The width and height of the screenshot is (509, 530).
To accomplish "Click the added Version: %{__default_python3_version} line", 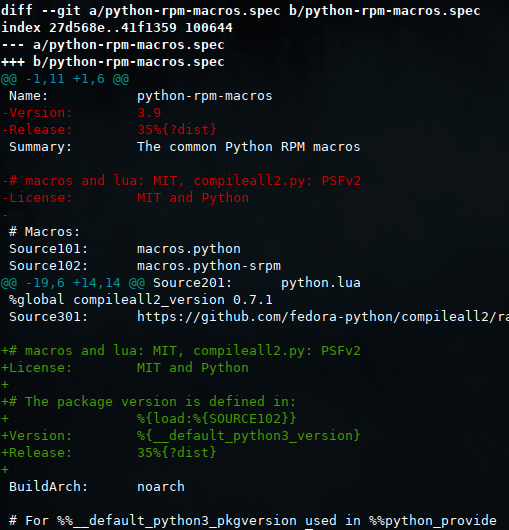I will (x=181, y=436).
